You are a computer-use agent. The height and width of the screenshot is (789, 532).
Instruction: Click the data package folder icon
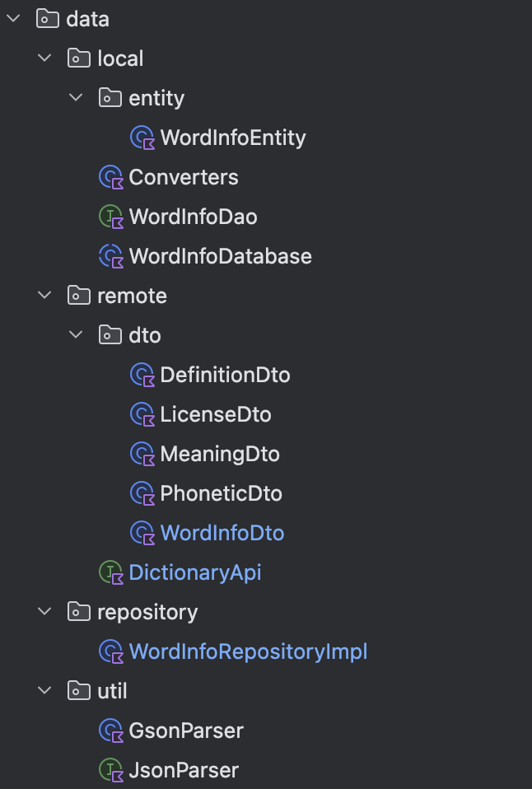pos(49,19)
